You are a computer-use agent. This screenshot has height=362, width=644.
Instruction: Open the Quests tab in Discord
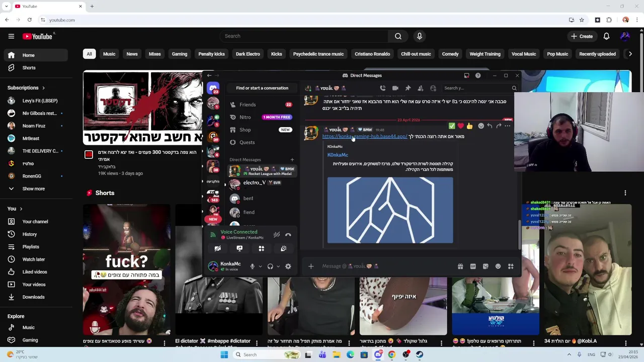point(262,142)
